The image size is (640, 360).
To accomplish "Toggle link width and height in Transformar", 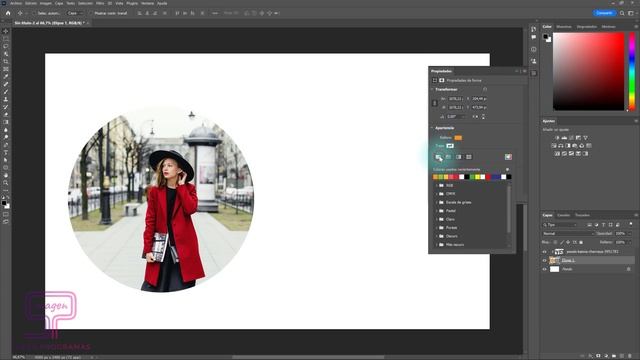I will [435, 103].
